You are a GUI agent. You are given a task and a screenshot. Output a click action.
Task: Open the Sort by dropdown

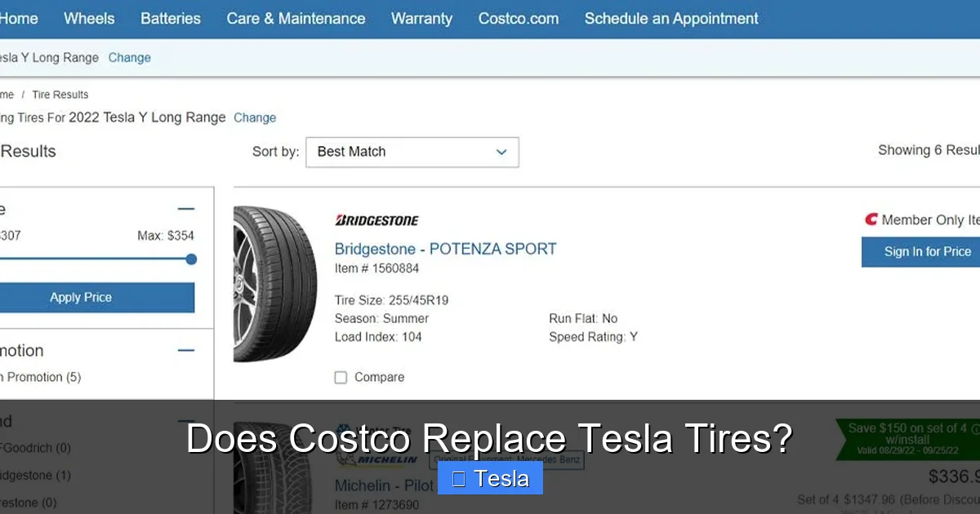coord(412,152)
